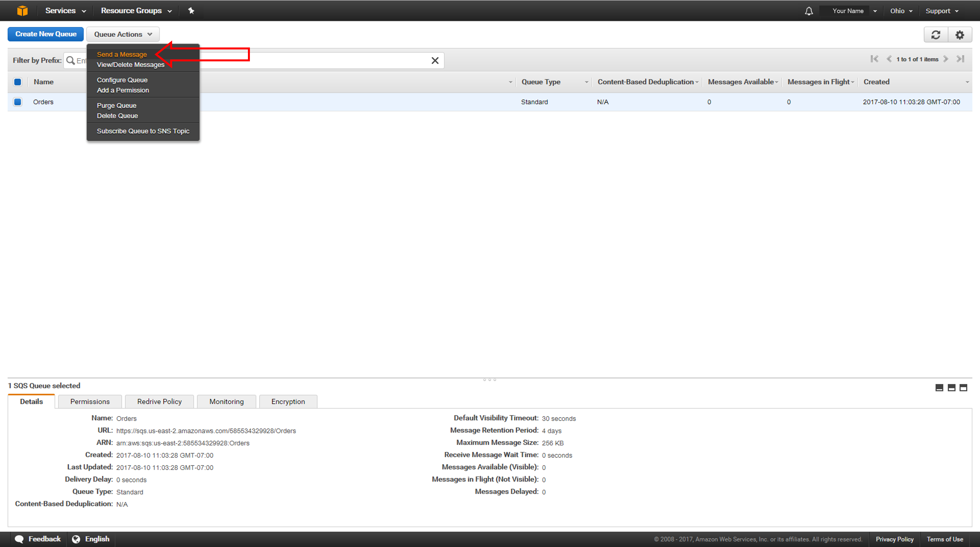Click the Create New Queue button
Viewport: 980px width, 547px height.
45,34
